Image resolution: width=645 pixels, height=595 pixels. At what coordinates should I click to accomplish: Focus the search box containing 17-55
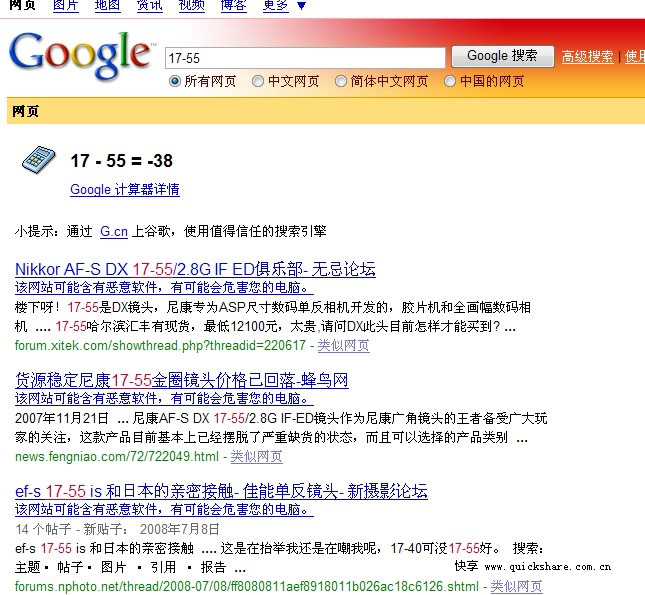tap(305, 58)
